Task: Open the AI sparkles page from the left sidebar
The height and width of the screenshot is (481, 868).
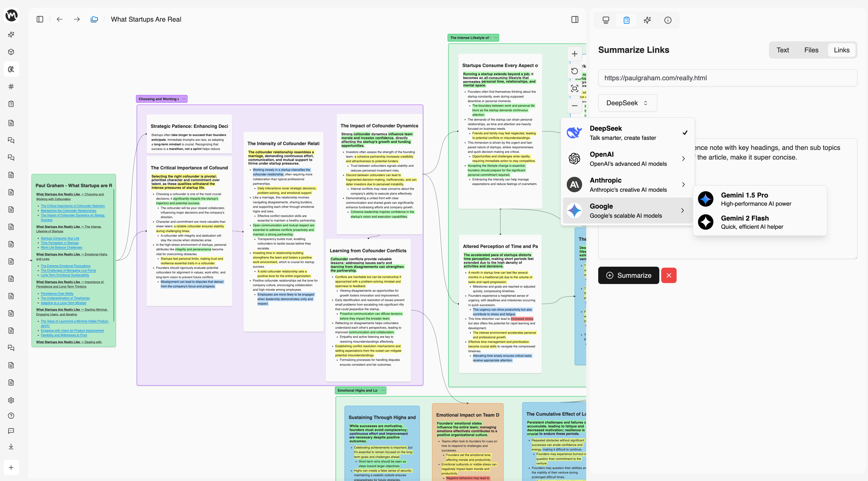Action: click(x=11, y=35)
